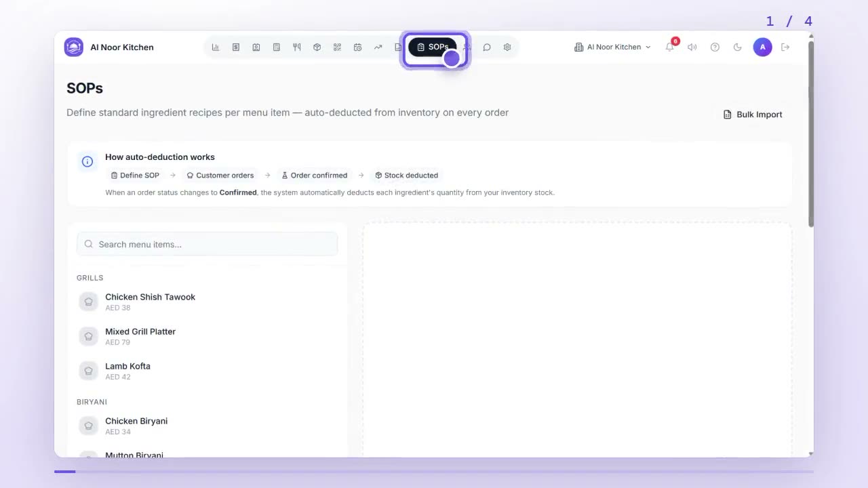Select Lamb Kofta menu item
Image resolution: width=868 pixels, height=488 pixels.
point(207,371)
